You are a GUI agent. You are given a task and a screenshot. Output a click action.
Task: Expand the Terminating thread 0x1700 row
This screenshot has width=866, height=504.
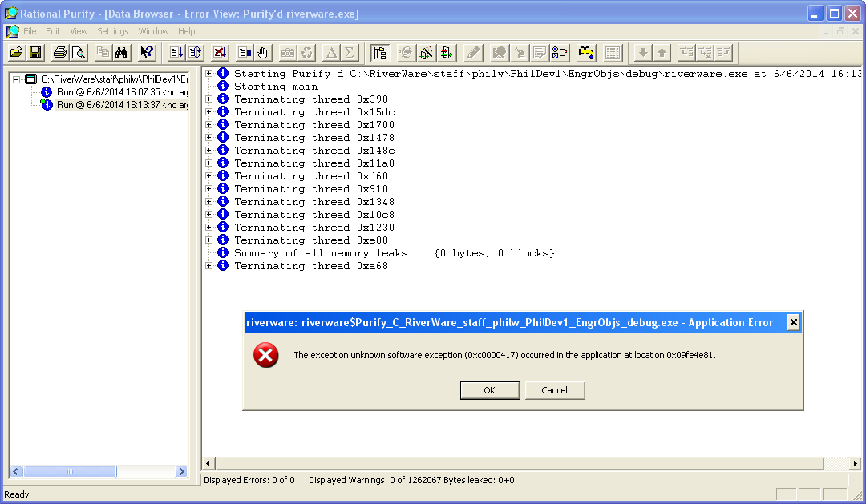(208, 125)
